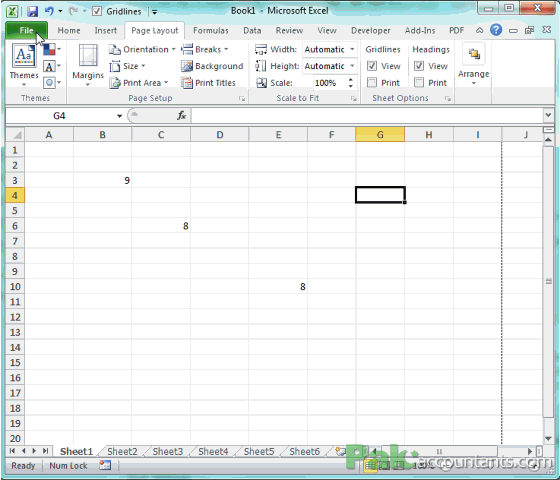This screenshot has width=560, height=480.
Task: Enable Gridlines Print checkbox
Action: pos(372,83)
